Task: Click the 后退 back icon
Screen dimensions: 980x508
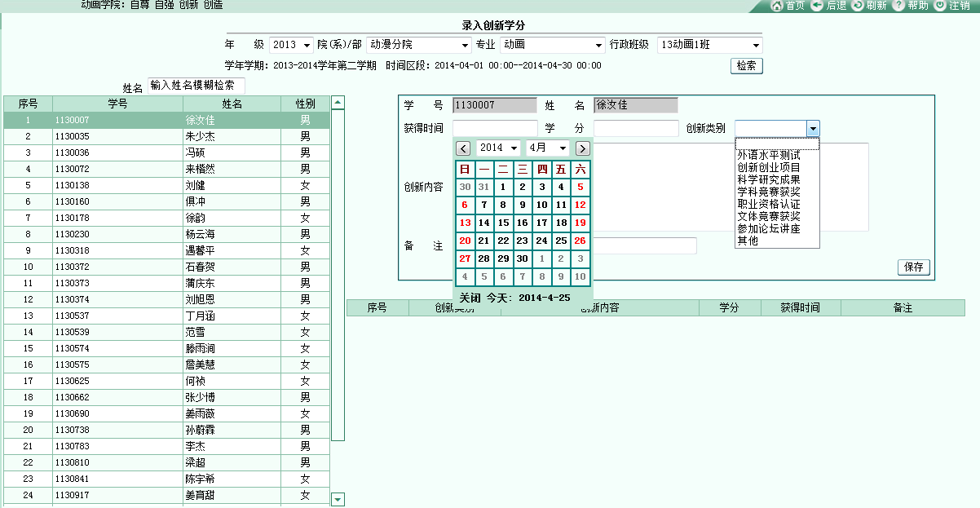Action: point(817,6)
